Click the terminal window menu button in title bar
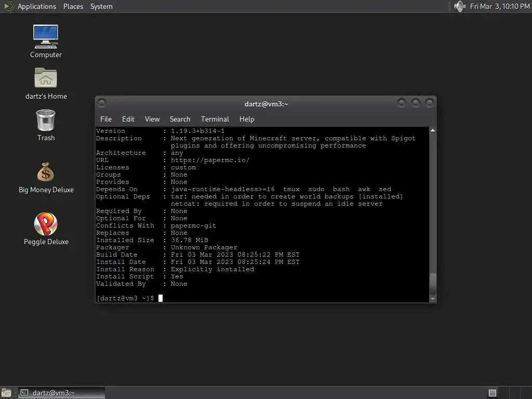532x399 pixels. 102,102
